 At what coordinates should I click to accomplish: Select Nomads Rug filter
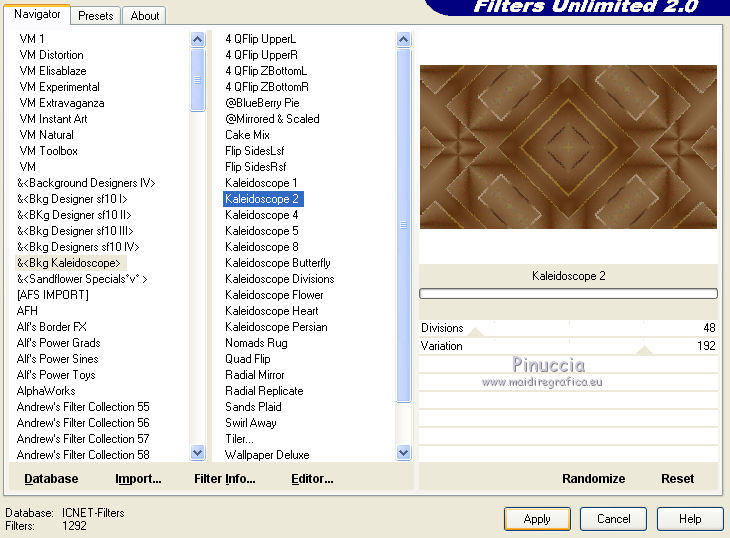point(257,343)
